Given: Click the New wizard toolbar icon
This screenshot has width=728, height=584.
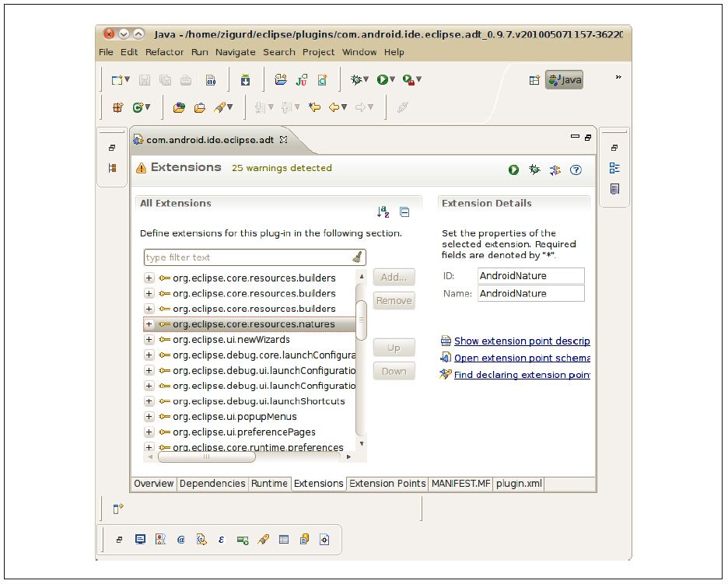Looking at the screenshot, I should pos(117,80).
